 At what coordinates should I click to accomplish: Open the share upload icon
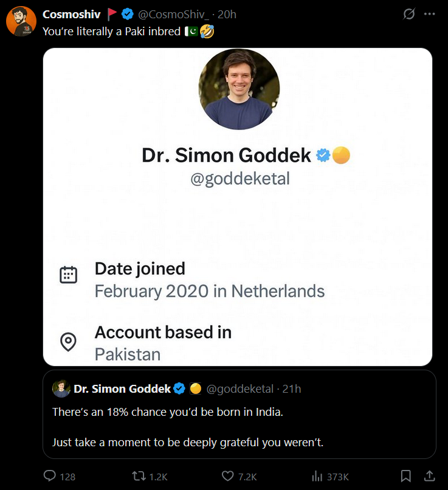click(x=430, y=476)
